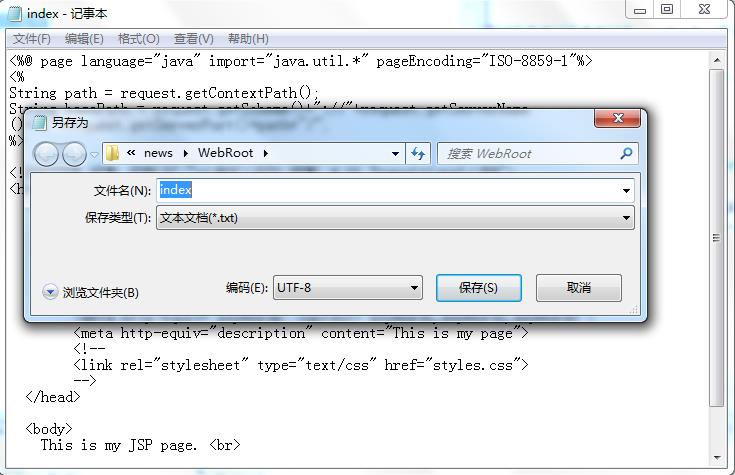Click the folder icon in the address bar

112,153
